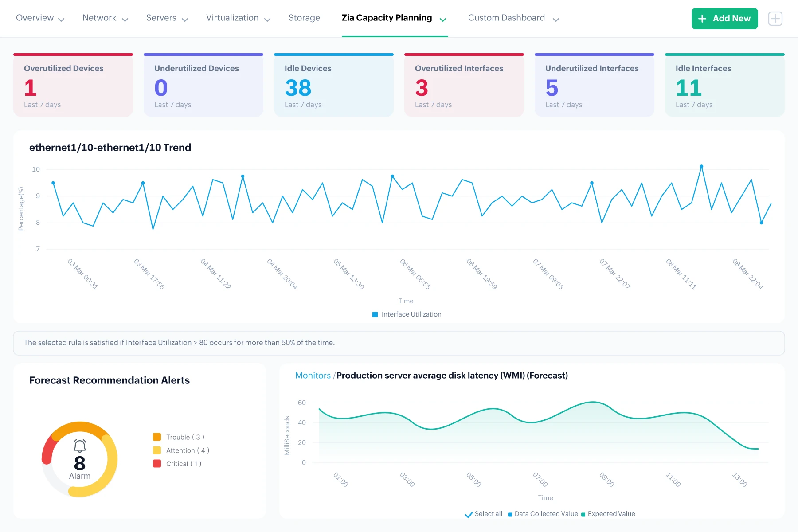Click the Interface Utilization legend marker
Viewport: 798px width, 532px height.
pyautogui.click(x=375, y=314)
